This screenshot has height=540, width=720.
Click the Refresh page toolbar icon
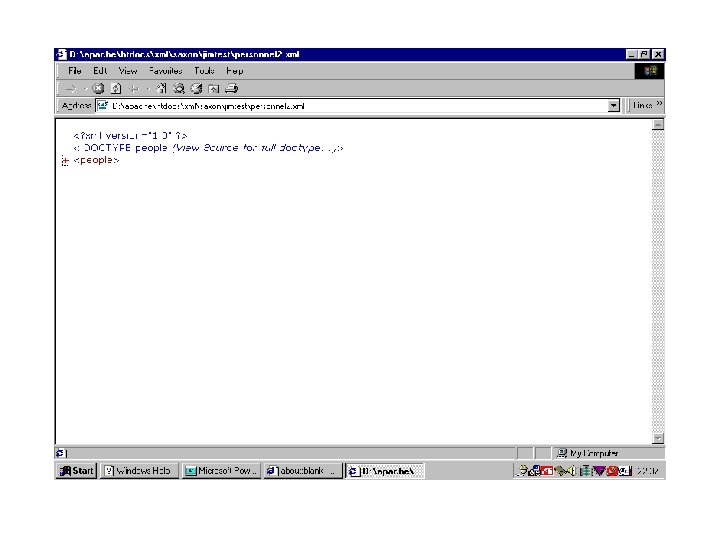pyautogui.click(x=116, y=88)
